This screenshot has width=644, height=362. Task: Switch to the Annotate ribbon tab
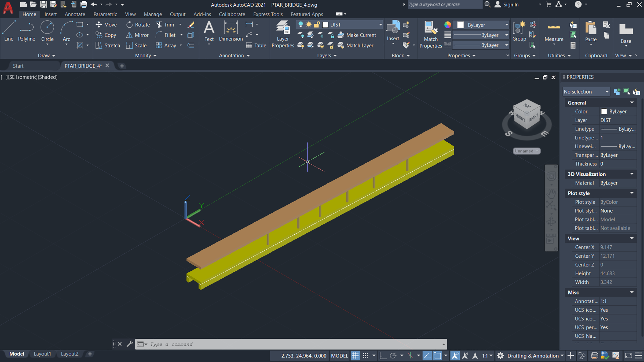[x=75, y=14]
